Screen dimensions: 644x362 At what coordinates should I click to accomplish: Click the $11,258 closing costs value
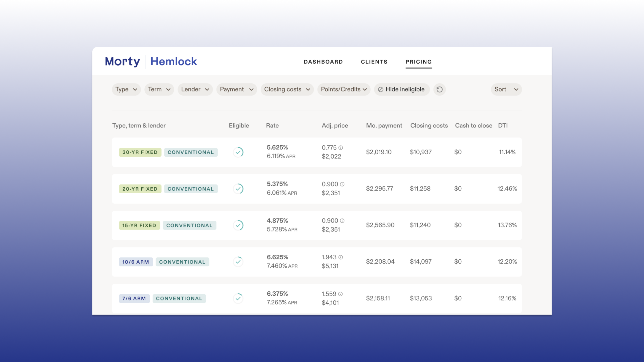[420, 189]
